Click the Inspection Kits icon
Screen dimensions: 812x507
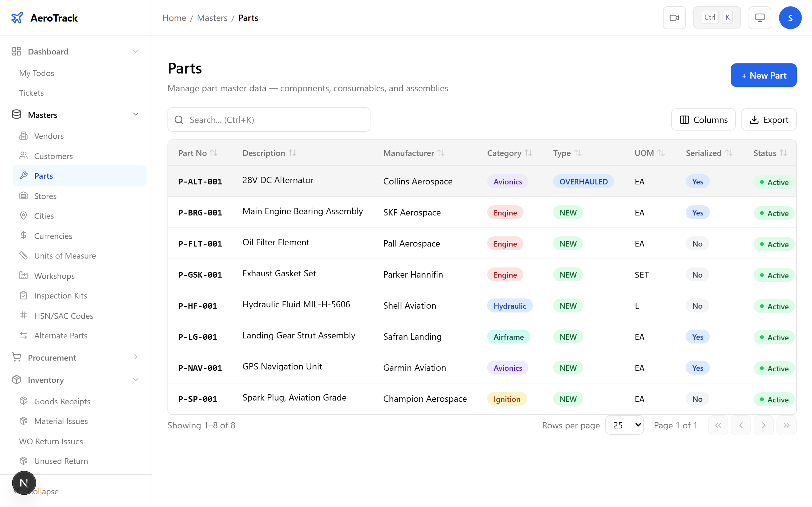(23, 295)
